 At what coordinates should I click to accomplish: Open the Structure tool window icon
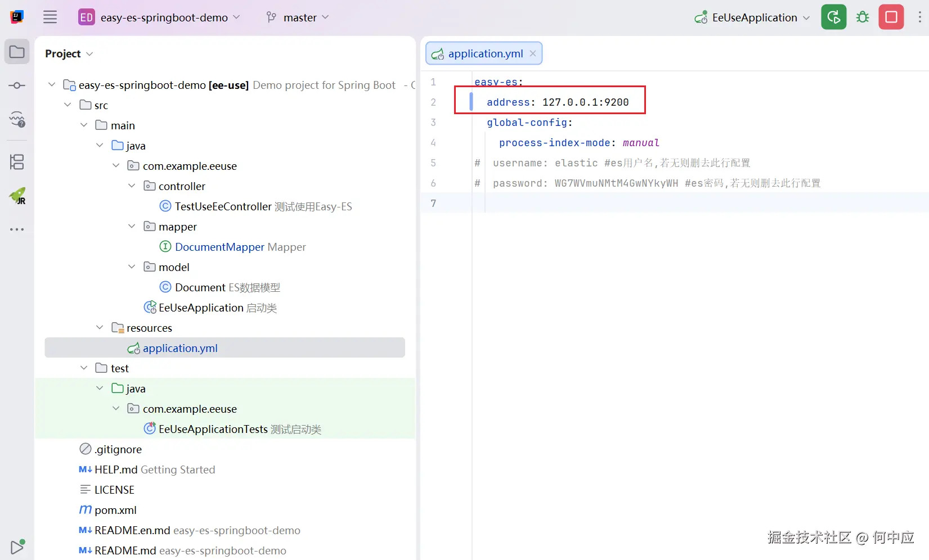click(x=17, y=162)
